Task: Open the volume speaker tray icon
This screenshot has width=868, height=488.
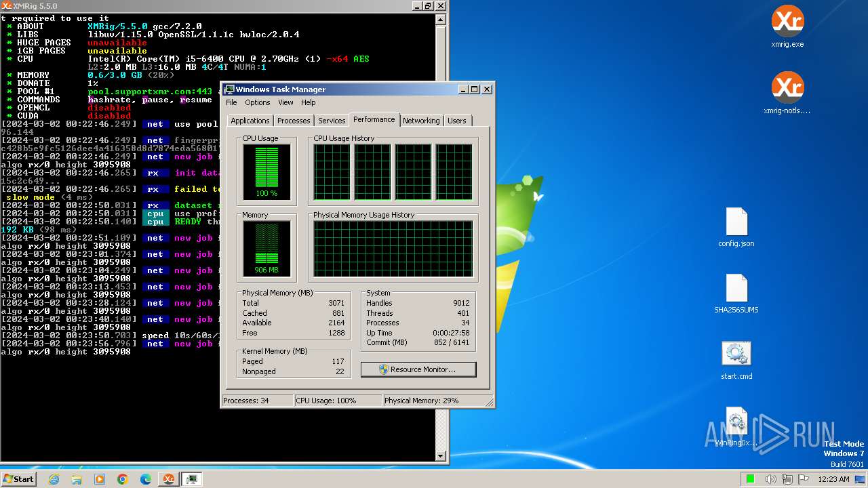Action: (771, 479)
